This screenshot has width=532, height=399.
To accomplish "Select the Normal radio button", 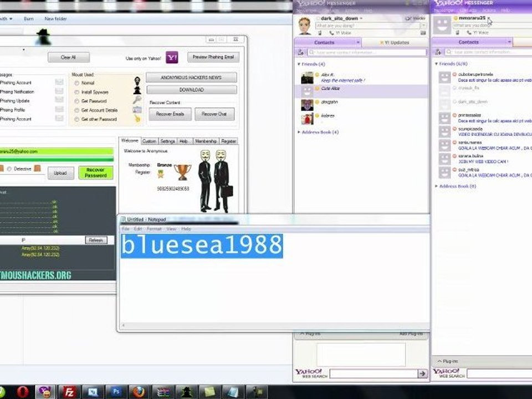I will click(x=76, y=83).
